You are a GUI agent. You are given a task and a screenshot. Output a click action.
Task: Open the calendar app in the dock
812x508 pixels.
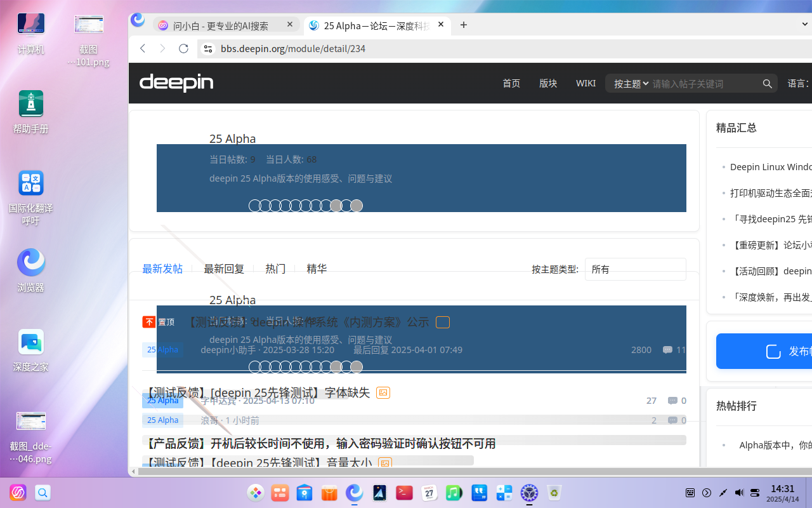429,493
